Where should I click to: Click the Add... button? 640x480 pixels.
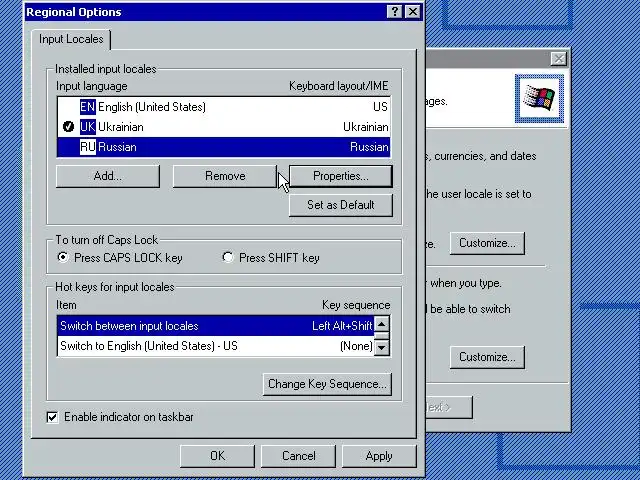[108, 176]
